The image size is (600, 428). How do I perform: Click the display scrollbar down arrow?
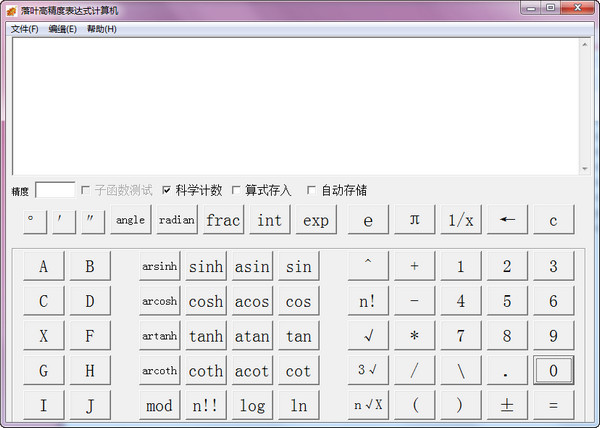click(583, 168)
